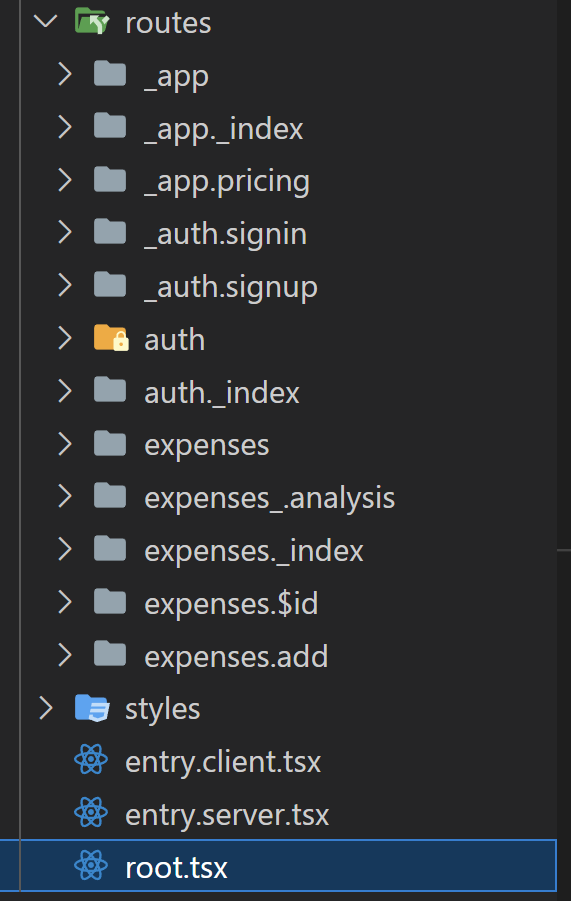
Task: Select the _app.pricing folder name
Action: 227,183
